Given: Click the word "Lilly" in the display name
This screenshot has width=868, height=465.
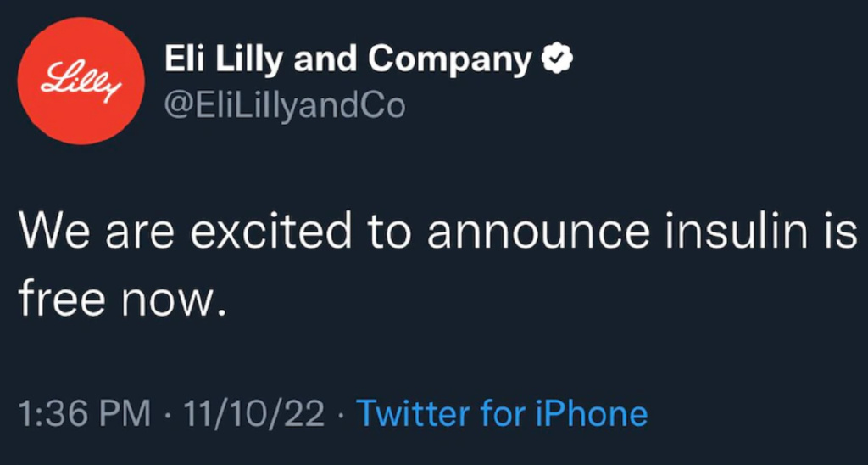Looking at the screenshot, I should pyautogui.click(x=248, y=59).
